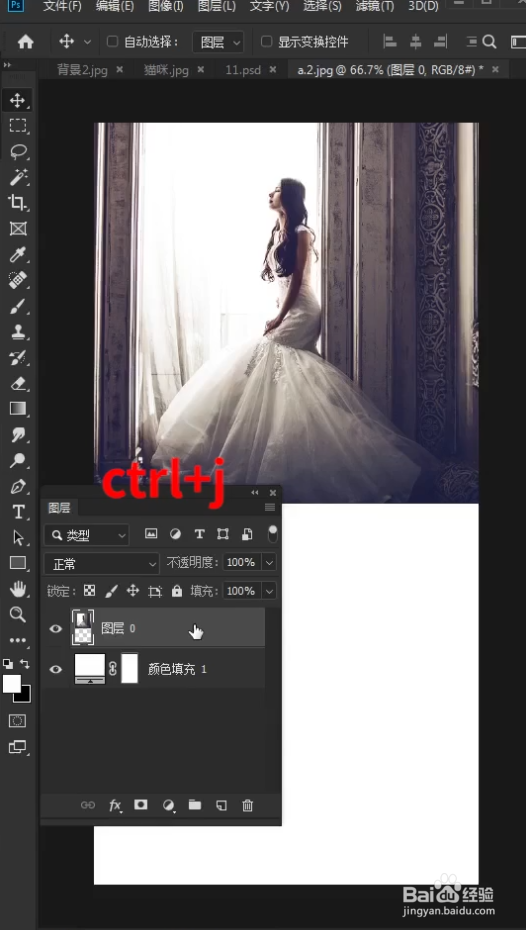Set the background color swatch

[25, 695]
